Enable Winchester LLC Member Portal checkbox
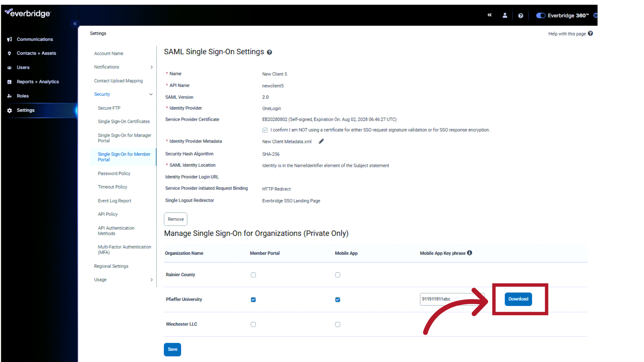Screen dimensions: 644x362 pos(253,324)
